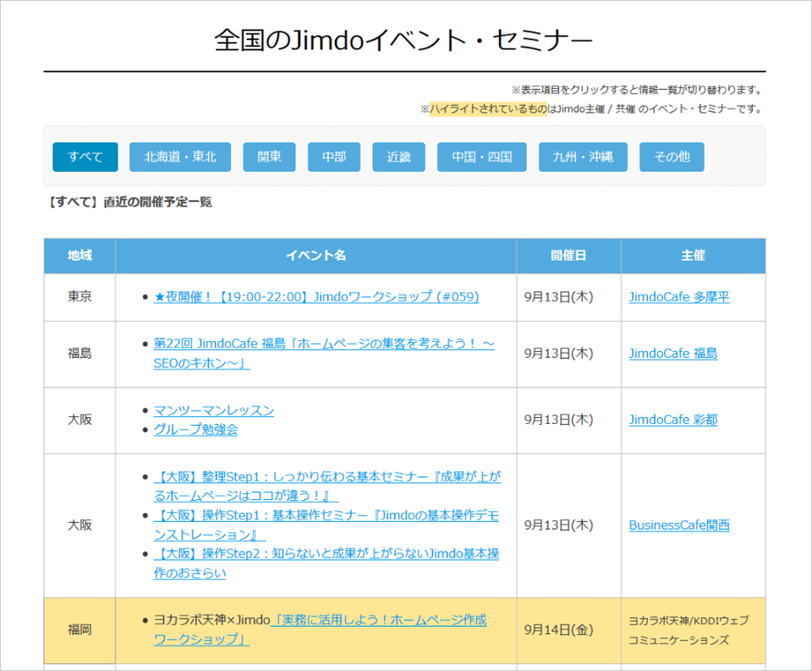The image size is (812, 671).
Task: Filter events by 北海道・東北 region
Action: 179,157
